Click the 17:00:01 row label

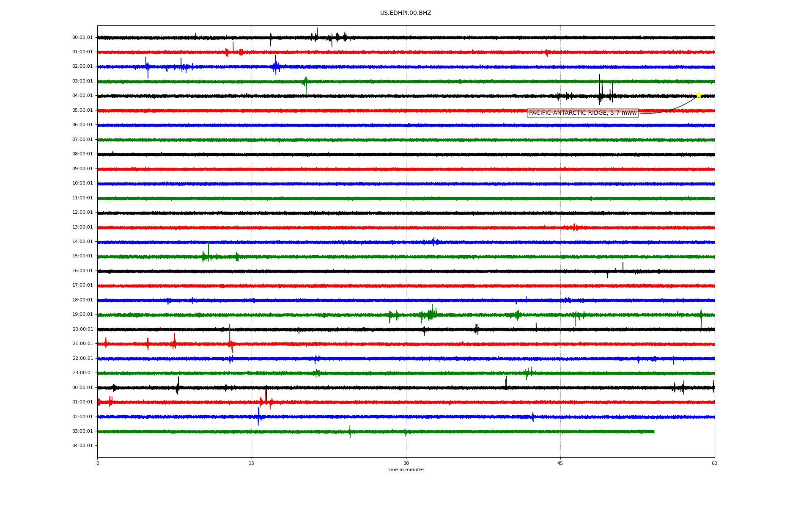(x=82, y=285)
